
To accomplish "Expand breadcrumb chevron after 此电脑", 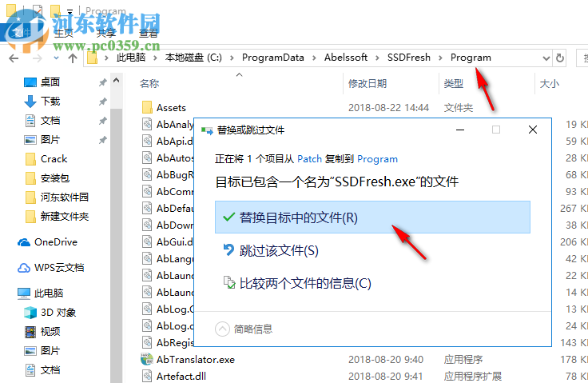I will point(155,58).
